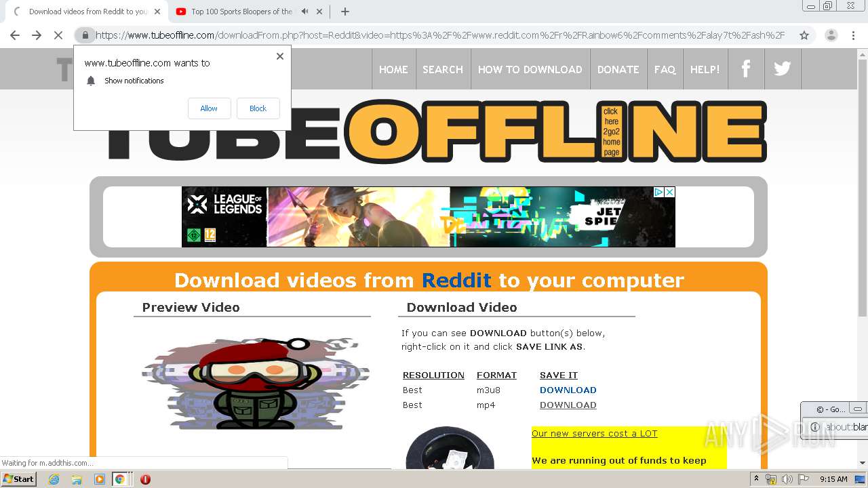Open the HOW TO DOWNLOAD menu item

[x=530, y=69]
